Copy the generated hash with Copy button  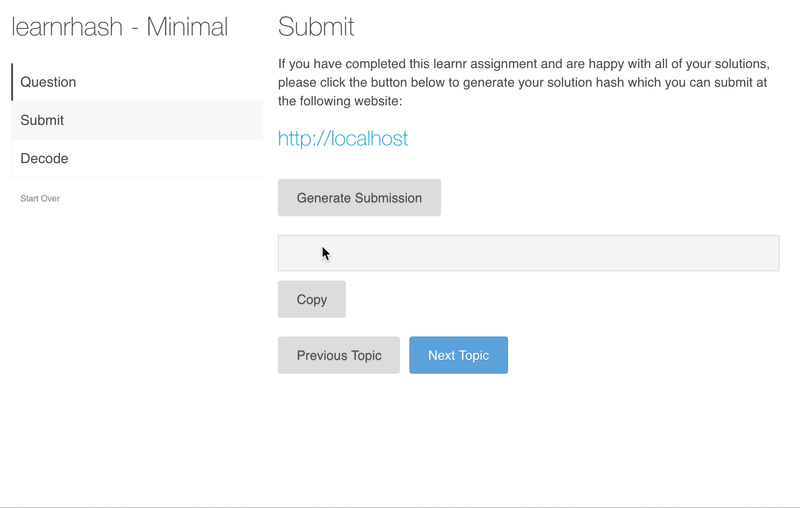(x=312, y=299)
